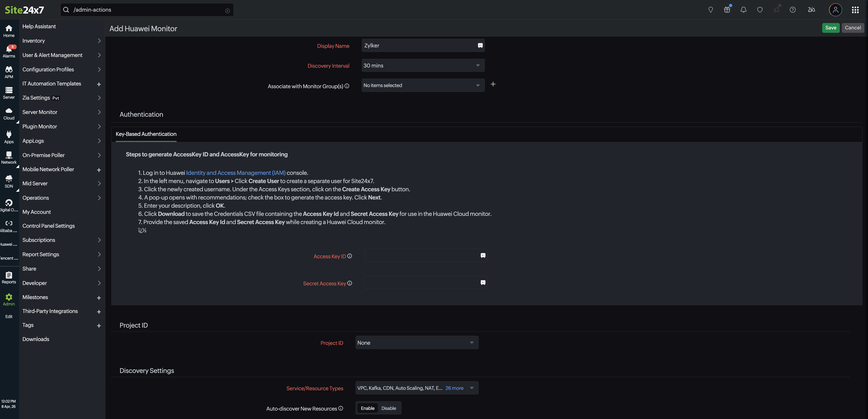
Task: Select Key-Based Authentication tab
Action: (x=146, y=134)
